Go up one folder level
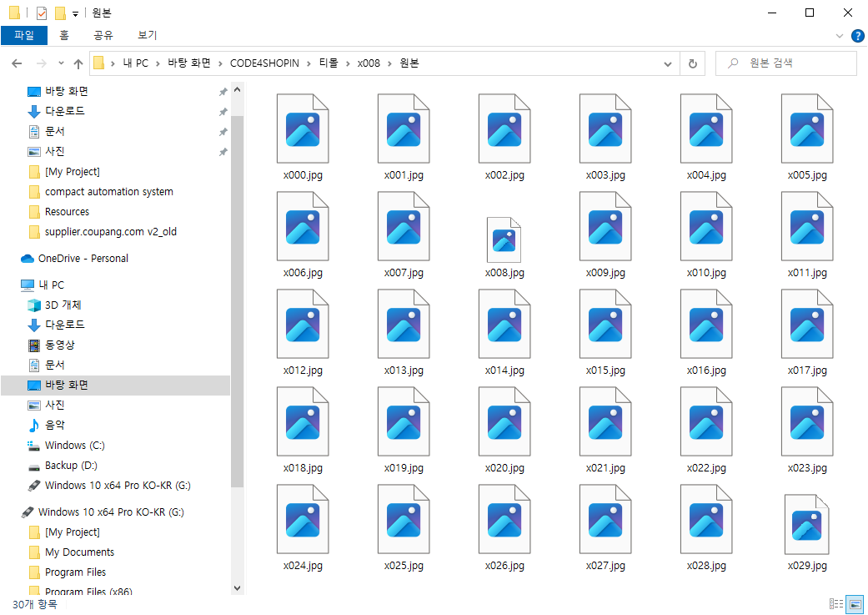Image resolution: width=868 pixels, height=615 pixels. point(78,63)
